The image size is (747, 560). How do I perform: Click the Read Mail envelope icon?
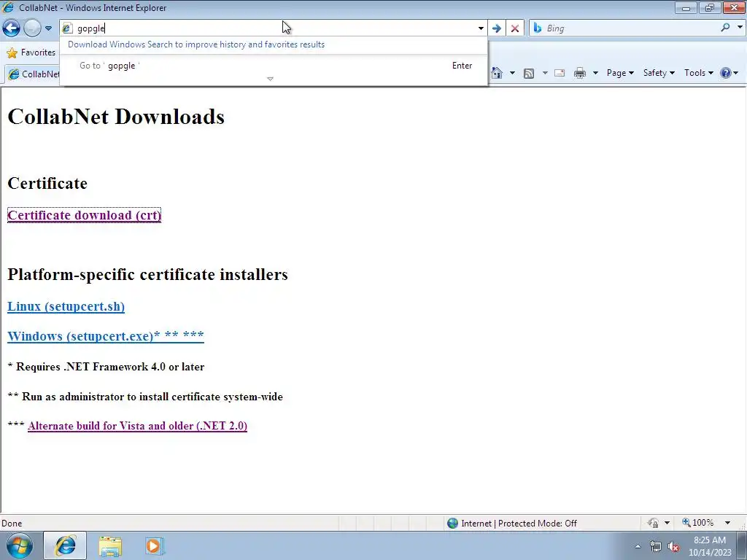(x=560, y=73)
